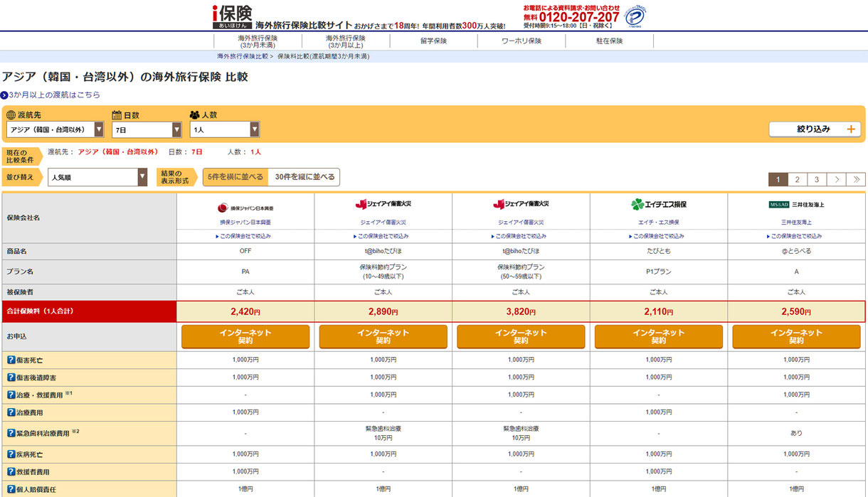Screen dimensions: 868x497
Task: Click current page 1 in pagination
Action: click(x=778, y=179)
